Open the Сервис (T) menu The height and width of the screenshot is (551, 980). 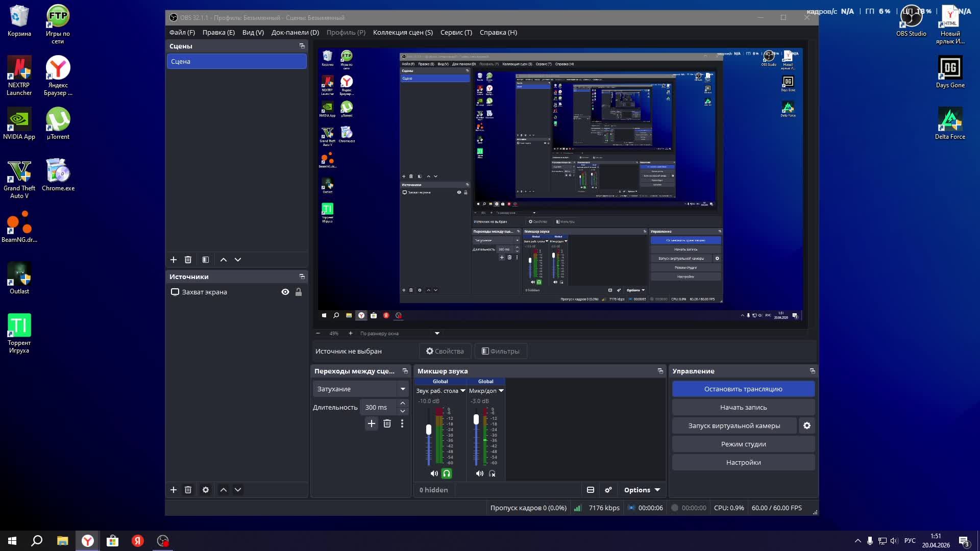(456, 32)
